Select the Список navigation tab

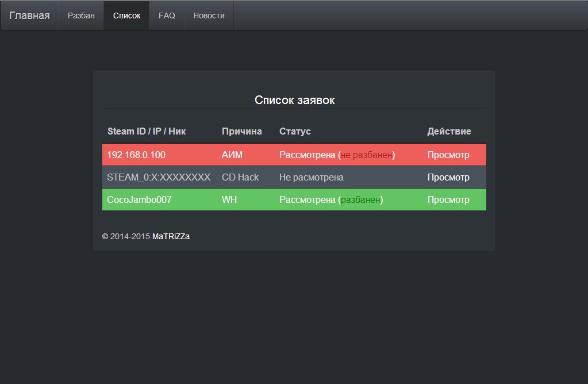(127, 16)
